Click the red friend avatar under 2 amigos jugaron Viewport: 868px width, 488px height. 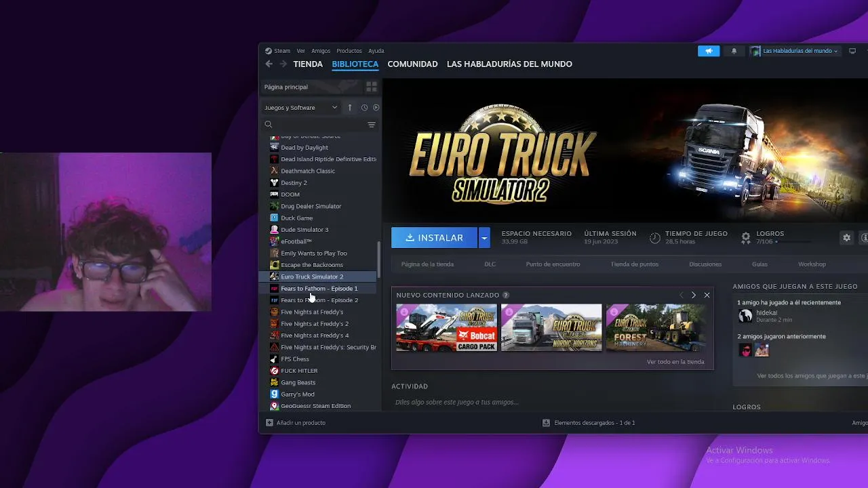tap(745, 350)
